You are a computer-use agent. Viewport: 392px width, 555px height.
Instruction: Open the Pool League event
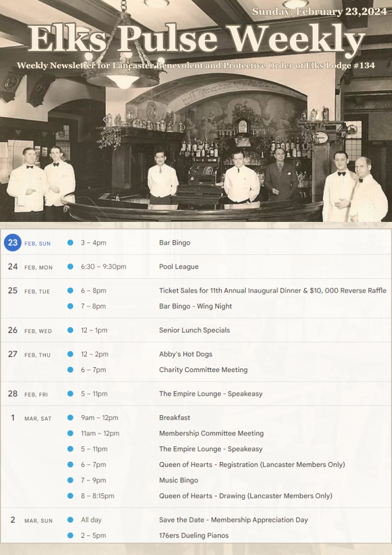click(x=179, y=267)
